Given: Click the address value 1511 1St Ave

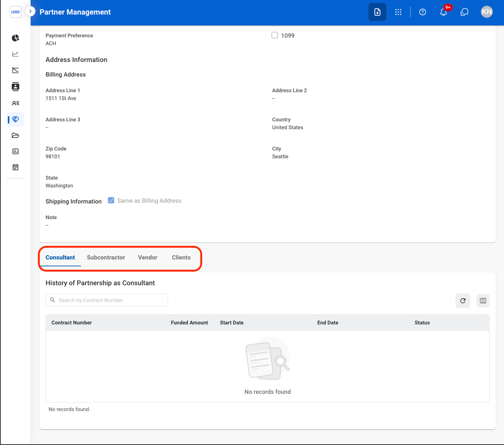Looking at the screenshot, I should [61, 98].
